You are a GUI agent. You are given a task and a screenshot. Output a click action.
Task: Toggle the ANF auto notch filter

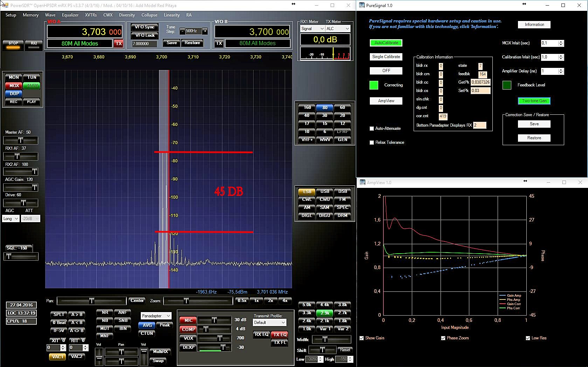(123, 312)
